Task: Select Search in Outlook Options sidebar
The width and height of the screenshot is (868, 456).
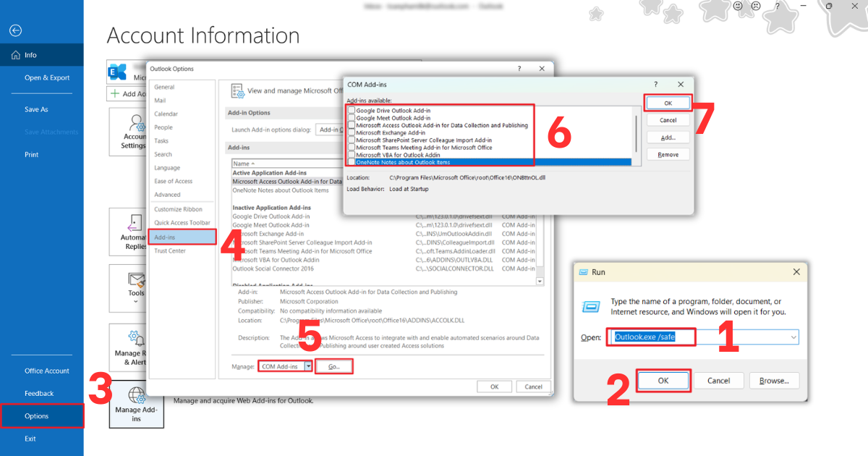Action: pyautogui.click(x=163, y=154)
